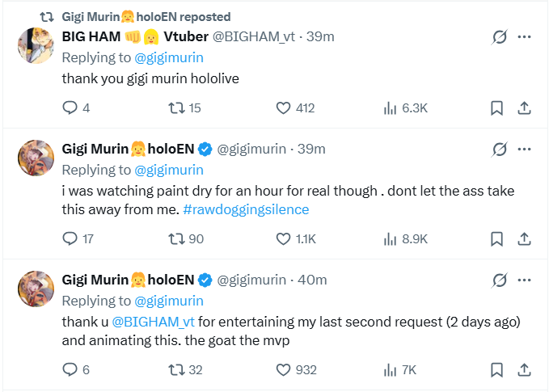Image resolution: width=549 pixels, height=392 pixels.
Task: Open @BIGHAM_vt mention in the tweet
Action: 153,322
